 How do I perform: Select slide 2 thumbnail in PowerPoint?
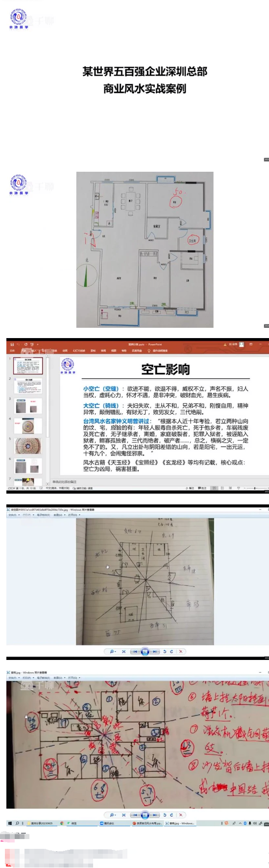click(x=28, y=386)
